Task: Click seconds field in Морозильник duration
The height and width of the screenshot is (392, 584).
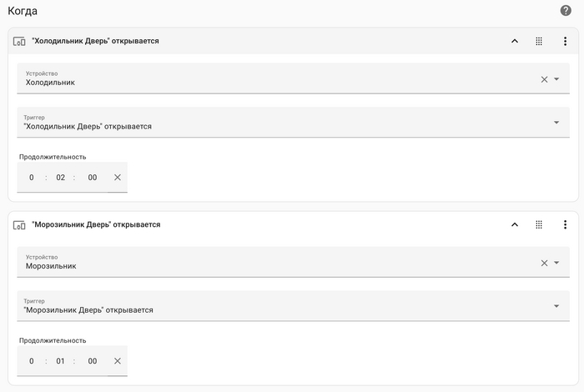Action: [93, 361]
